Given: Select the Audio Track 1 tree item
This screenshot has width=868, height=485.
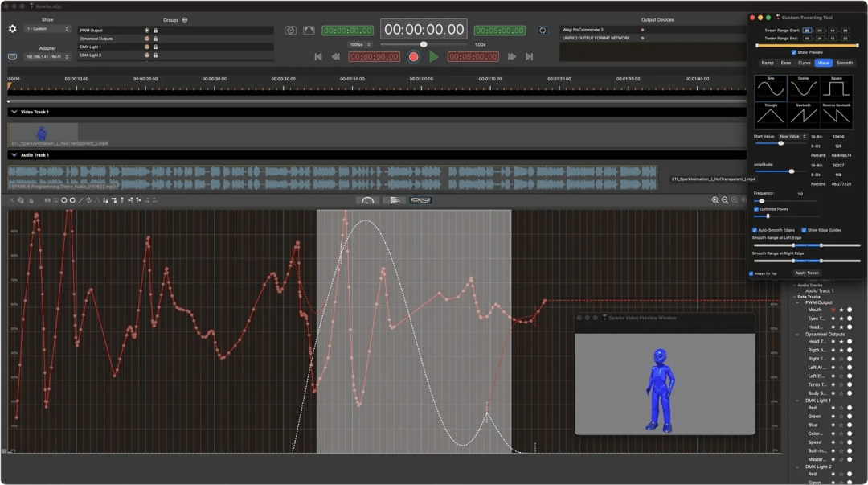Looking at the screenshot, I should pos(819,290).
